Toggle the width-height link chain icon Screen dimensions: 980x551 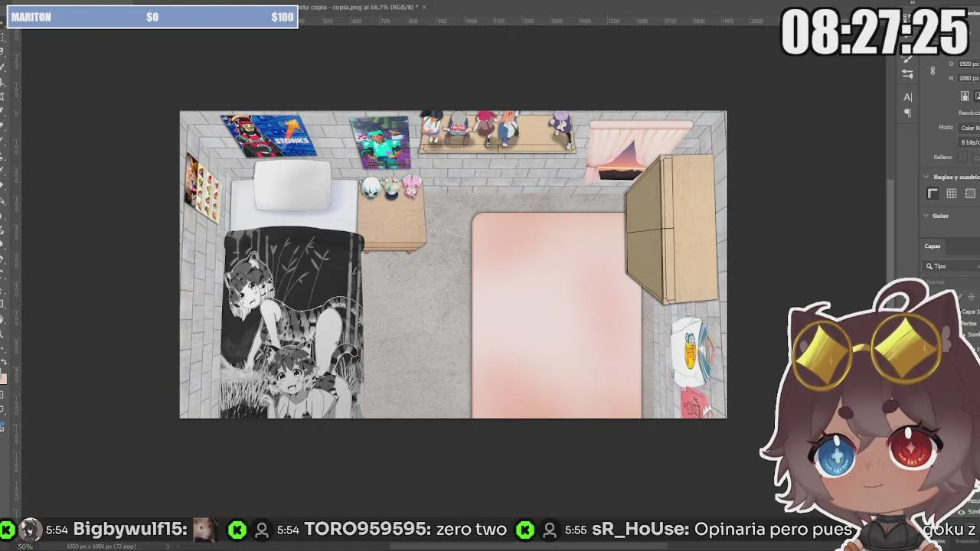coord(933,70)
